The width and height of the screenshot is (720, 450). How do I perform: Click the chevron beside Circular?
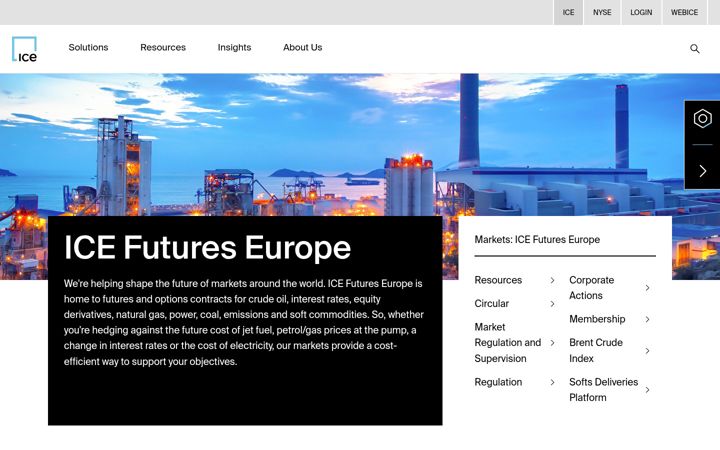coord(552,304)
